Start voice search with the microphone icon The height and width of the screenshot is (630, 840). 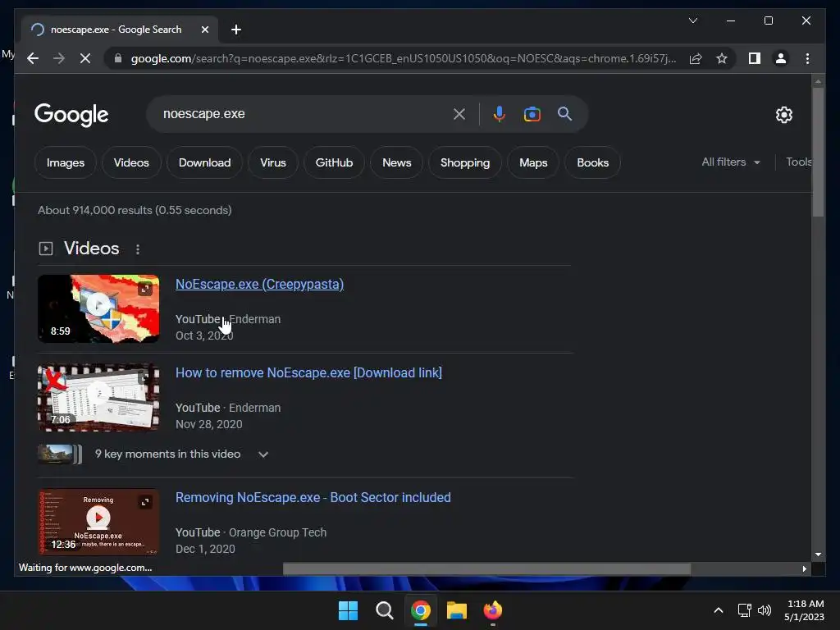point(499,113)
